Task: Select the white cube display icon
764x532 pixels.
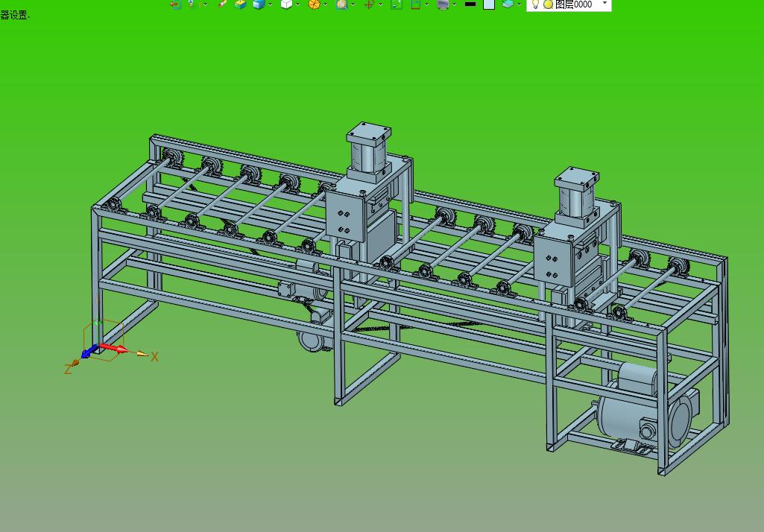Action: click(286, 4)
